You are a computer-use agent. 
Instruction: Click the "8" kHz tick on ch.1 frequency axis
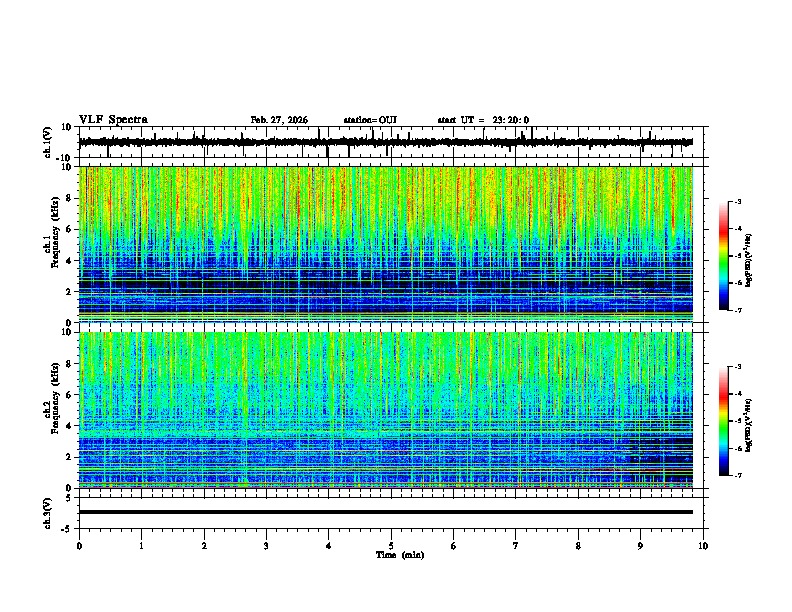(x=69, y=198)
